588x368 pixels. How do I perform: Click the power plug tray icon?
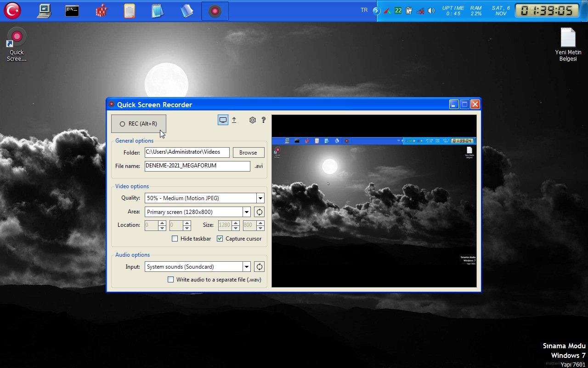pyautogui.click(x=409, y=11)
